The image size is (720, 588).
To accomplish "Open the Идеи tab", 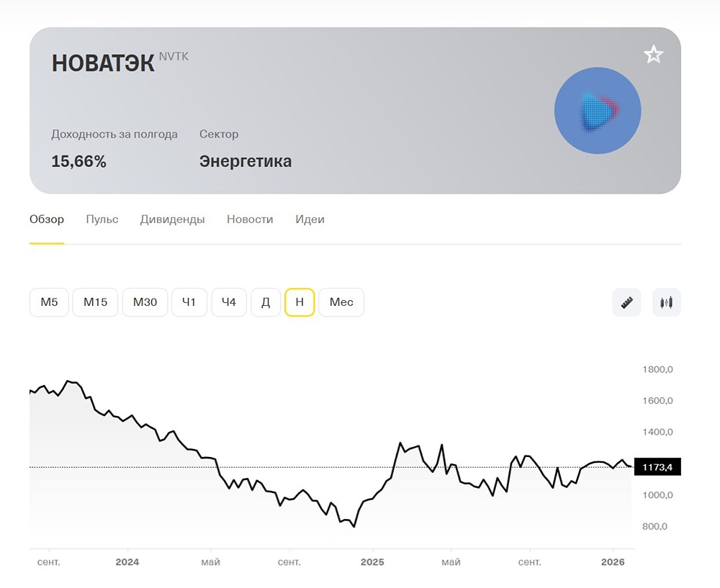I will [x=310, y=220].
